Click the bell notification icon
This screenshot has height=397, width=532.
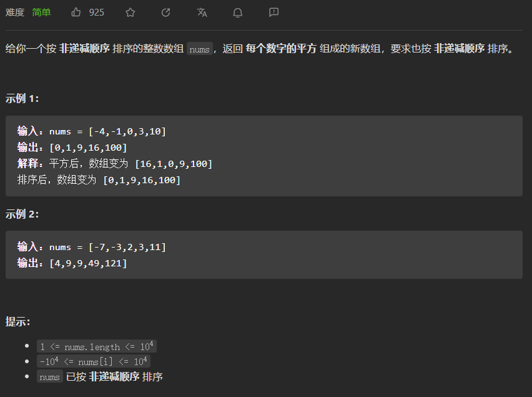pyautogui.click(x=238, y=13)
